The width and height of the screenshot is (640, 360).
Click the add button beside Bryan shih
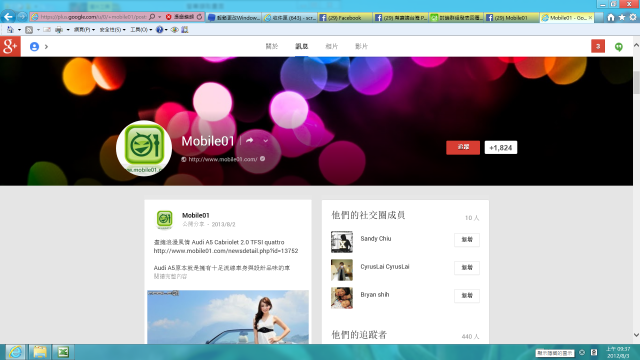pyautogui.click(x=467, y=296)
